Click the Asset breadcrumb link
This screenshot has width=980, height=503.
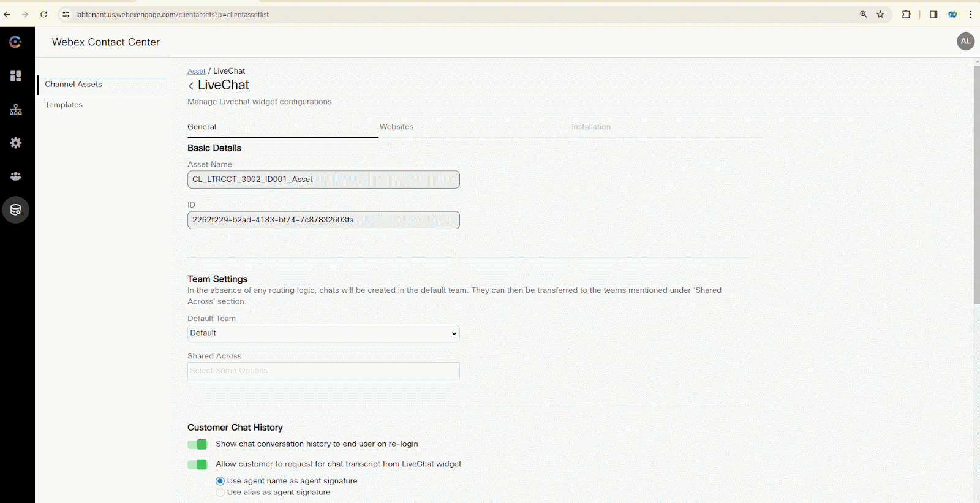click(196, 71)
